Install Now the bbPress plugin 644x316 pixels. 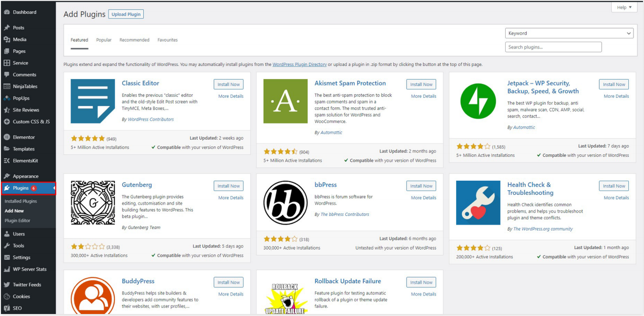click(421, 186)
